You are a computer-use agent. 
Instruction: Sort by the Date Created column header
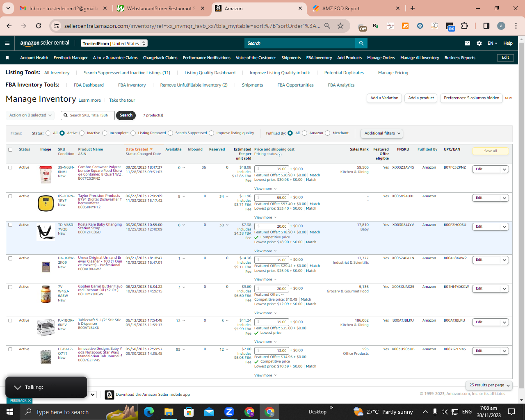click(x=139, y=149)
